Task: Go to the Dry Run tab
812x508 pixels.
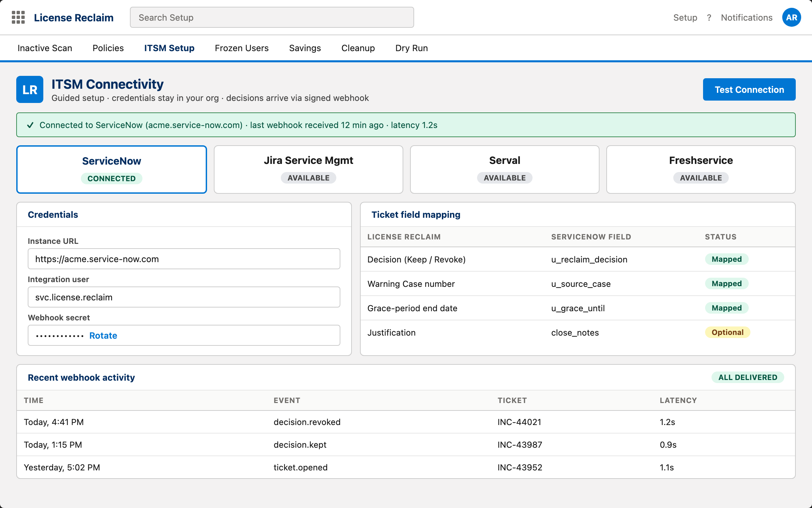Action: [x=411, y=48]
